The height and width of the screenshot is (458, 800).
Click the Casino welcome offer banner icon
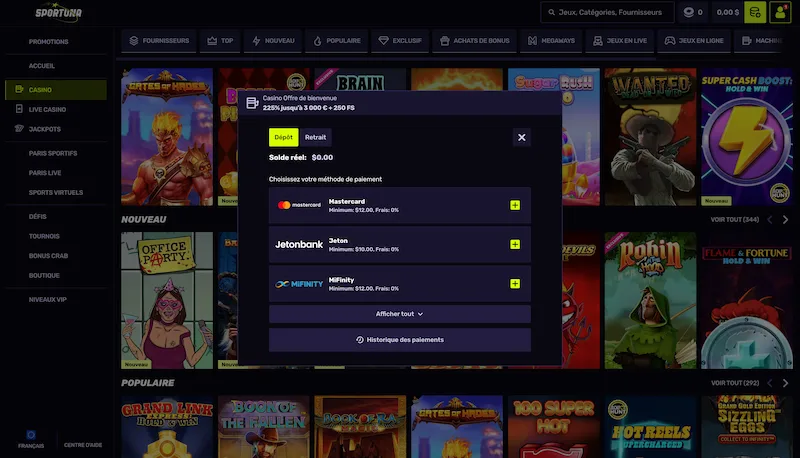coord(252,103)
